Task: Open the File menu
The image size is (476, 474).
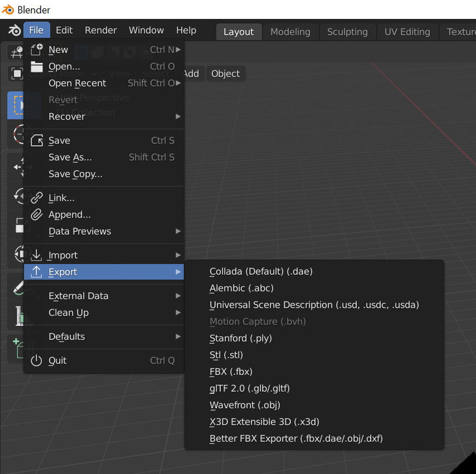Action: point(36,30)
